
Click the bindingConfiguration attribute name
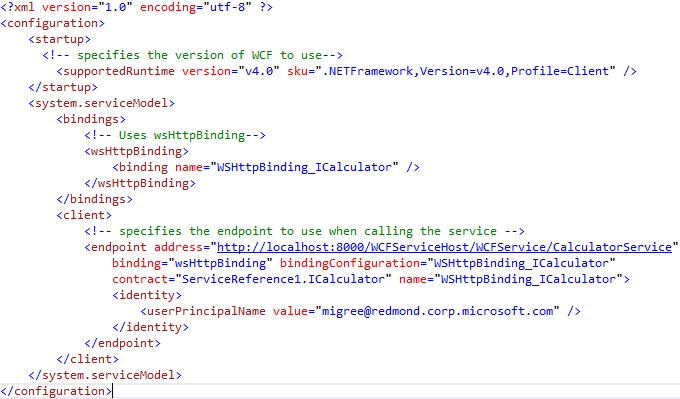(350, 263)
